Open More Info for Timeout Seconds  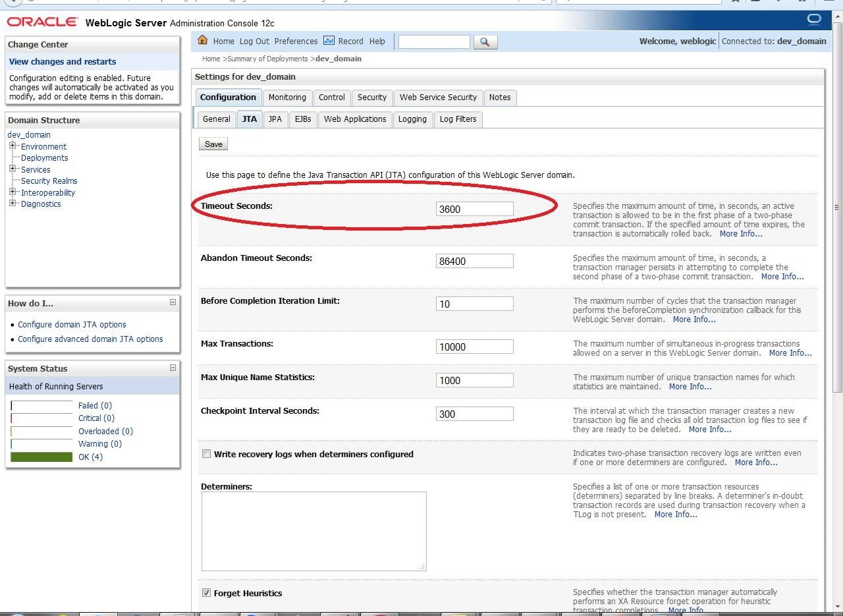(741, 234)
